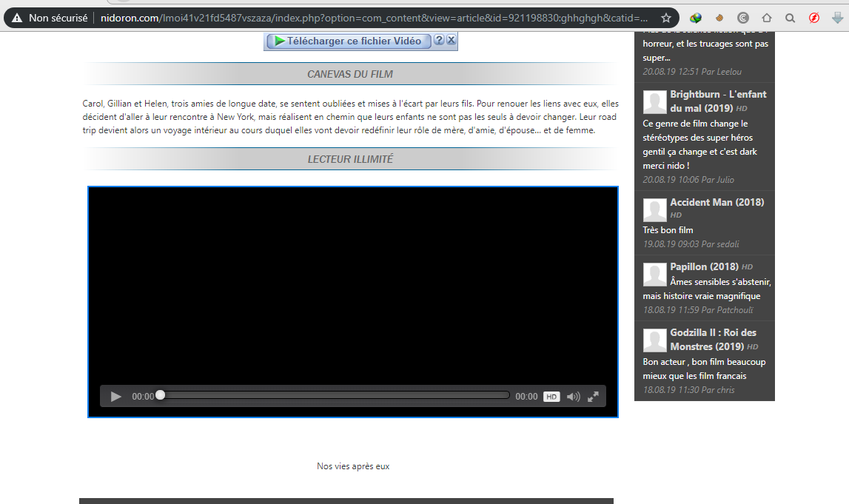
Task: Click the help question mark on banner
Action: tap(439, 39)
